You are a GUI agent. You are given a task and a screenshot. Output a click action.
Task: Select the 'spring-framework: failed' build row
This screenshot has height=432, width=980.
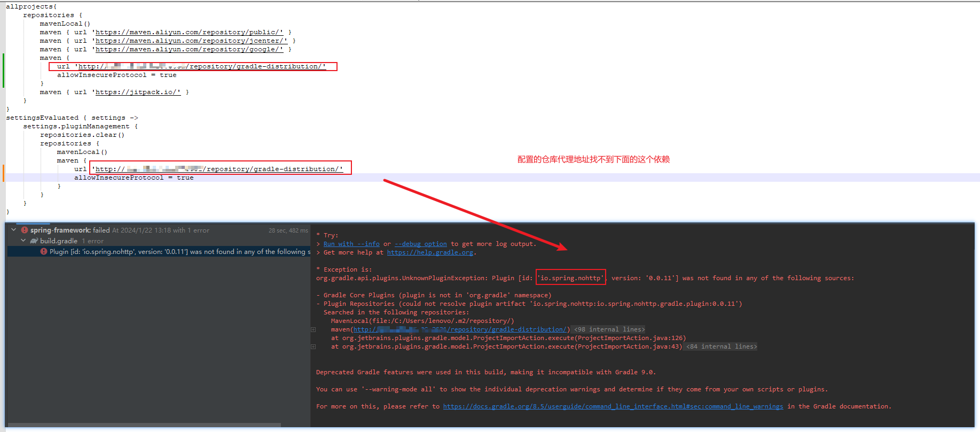[x=159, y=230]
